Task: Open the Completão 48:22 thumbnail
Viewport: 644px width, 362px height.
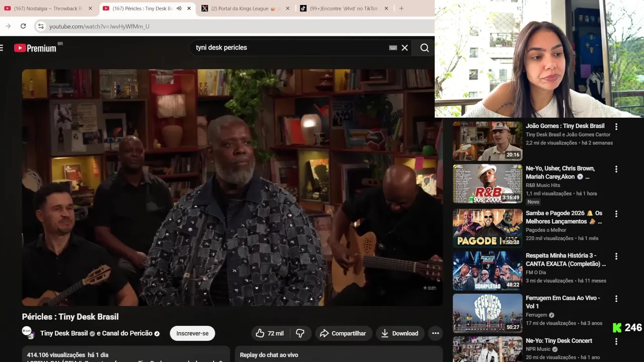Action: tap(488, 270)
